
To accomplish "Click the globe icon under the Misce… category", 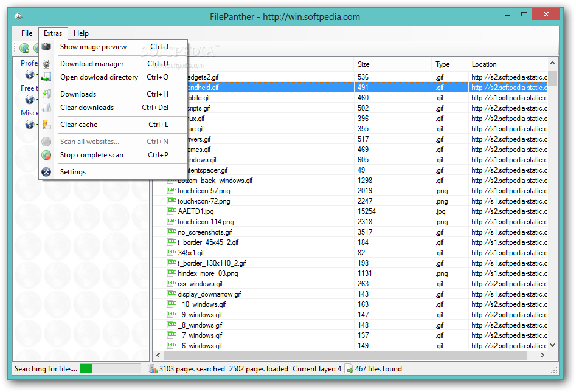I will click(x=30, y=125).
